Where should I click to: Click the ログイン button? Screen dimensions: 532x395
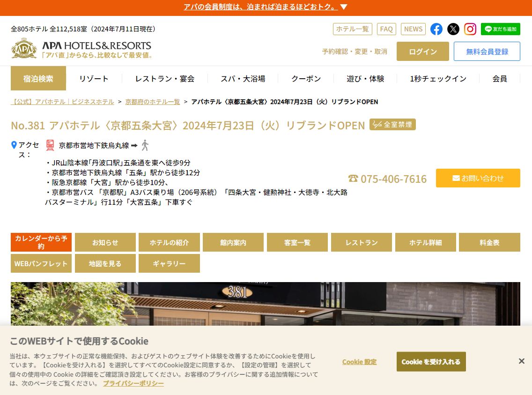pos(423,52)
